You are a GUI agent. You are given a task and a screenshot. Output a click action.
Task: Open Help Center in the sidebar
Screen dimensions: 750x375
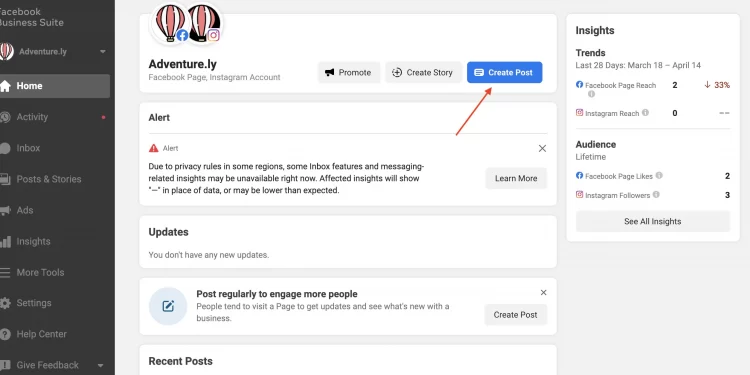pyautogui.click(x=54, y=334)
